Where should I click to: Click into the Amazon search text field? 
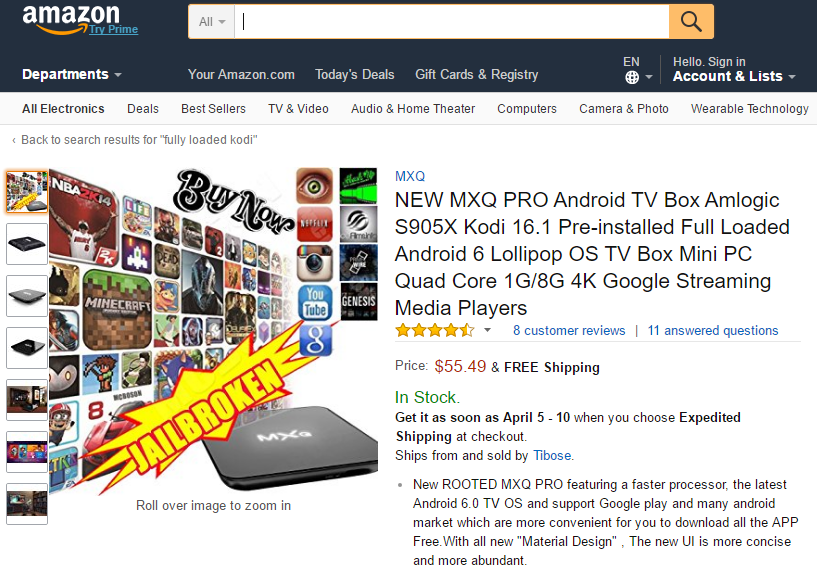point(452,21)
